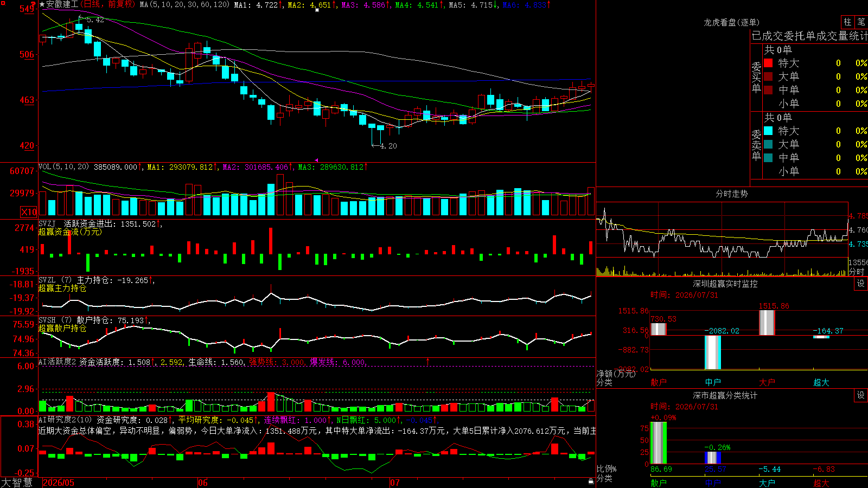Open AI活跃度2 indicator label
Image resolution: width=868 pixels, height=488 pixels.
(x=57, y=362)
